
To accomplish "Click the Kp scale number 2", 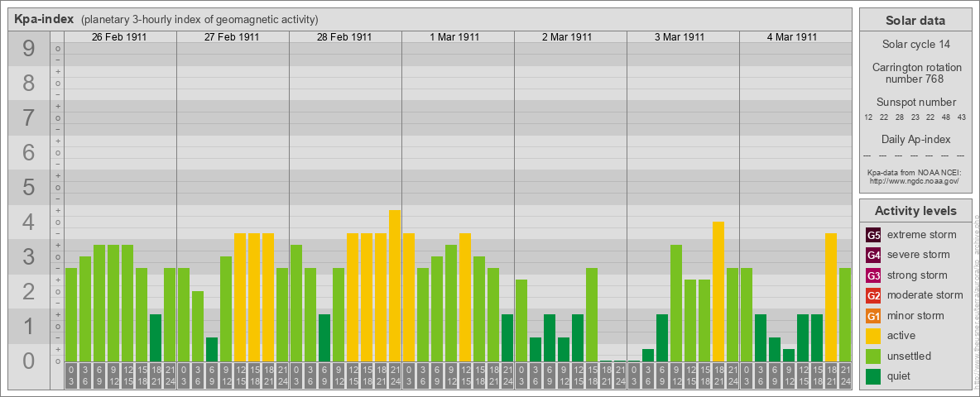I will [29, 291].
